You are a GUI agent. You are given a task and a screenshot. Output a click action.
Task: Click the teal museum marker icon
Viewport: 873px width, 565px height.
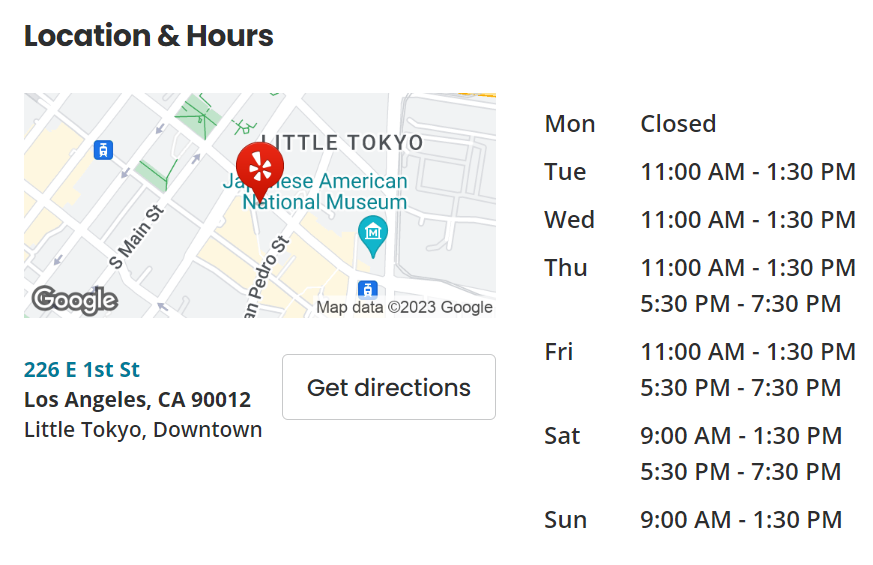[x=372, y=233]
